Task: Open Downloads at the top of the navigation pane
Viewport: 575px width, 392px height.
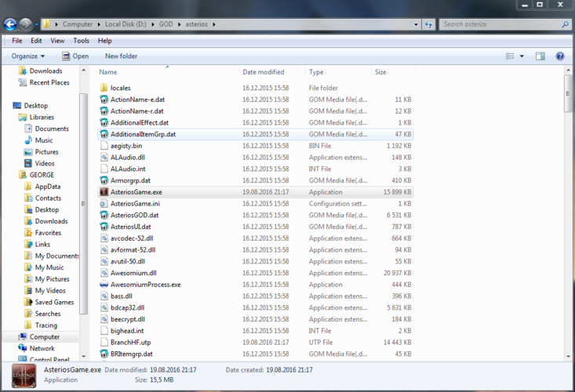Action: tap(45, 71)
